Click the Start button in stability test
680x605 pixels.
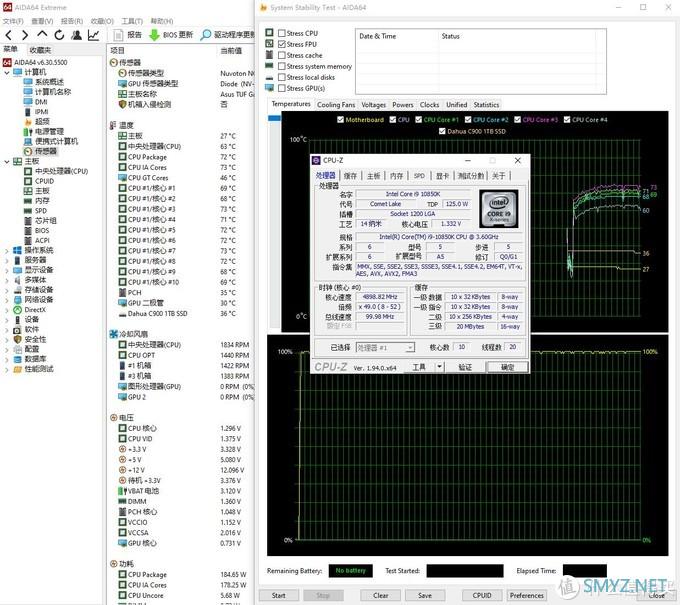[x=278, y=595]
